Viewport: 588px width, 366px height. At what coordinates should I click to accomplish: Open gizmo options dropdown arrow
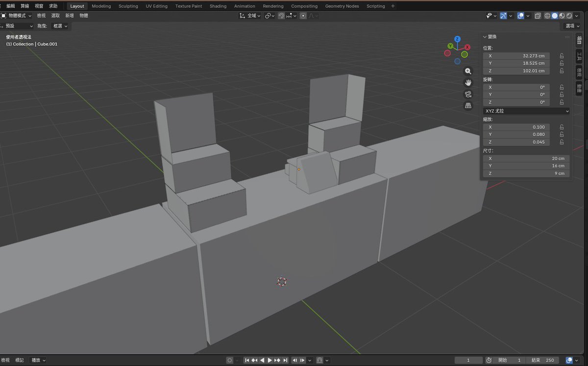511,16
